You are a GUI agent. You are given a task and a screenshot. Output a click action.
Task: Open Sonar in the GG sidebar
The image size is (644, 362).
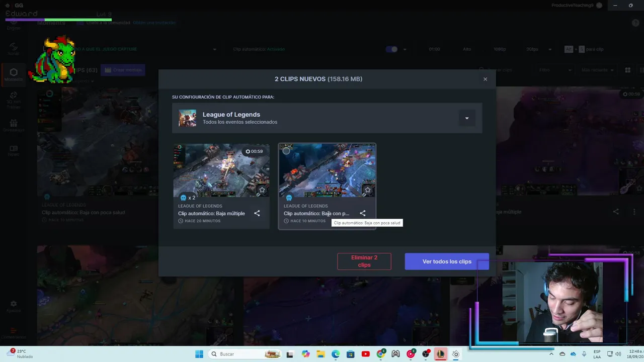click(x=14, y=48)
